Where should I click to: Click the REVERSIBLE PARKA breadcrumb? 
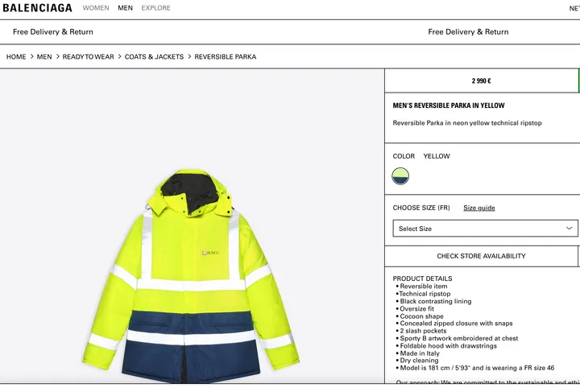click(226, 57)
